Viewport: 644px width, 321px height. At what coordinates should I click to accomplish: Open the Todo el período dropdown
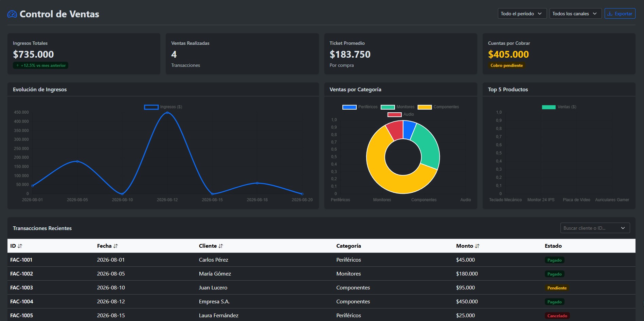522,14
